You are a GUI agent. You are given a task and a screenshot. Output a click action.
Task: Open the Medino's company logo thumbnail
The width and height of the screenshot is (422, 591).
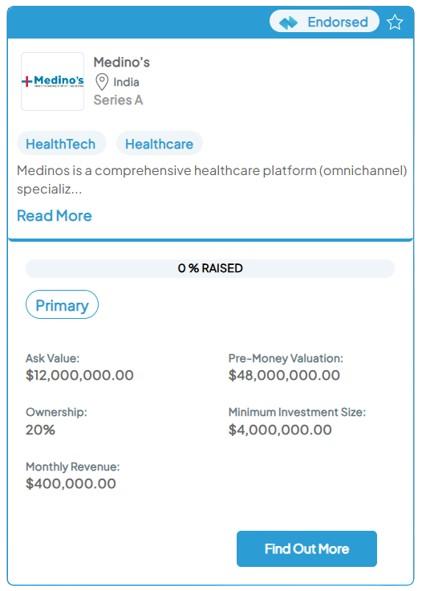coord(52,81)
